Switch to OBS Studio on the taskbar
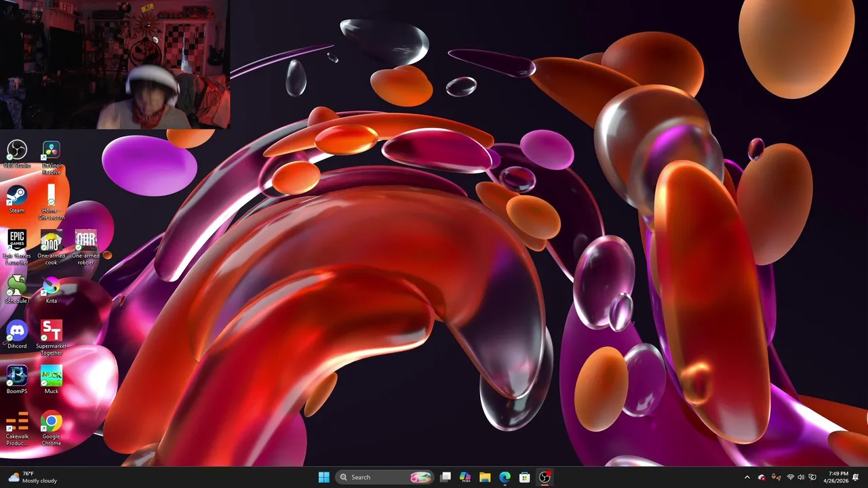Screen dimensions: 868x488 (x=545, y=477)
